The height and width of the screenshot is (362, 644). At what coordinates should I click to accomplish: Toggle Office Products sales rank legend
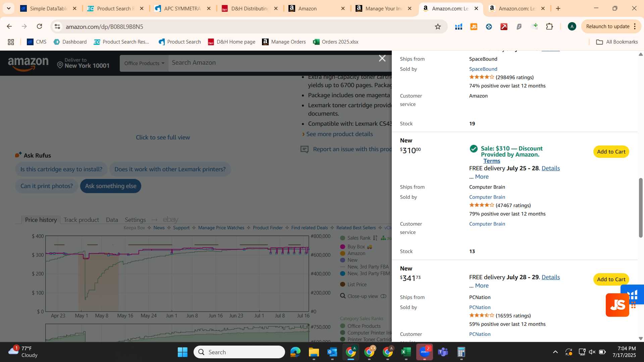pos(360,326)
